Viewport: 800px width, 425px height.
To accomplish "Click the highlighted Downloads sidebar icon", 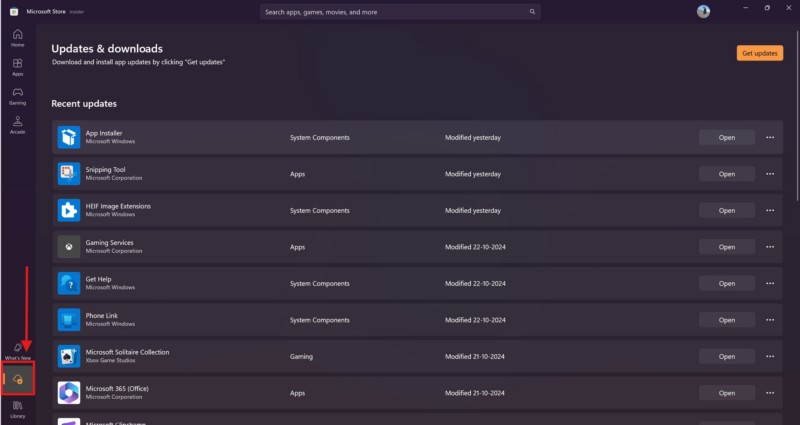I will tap(18, 379).
